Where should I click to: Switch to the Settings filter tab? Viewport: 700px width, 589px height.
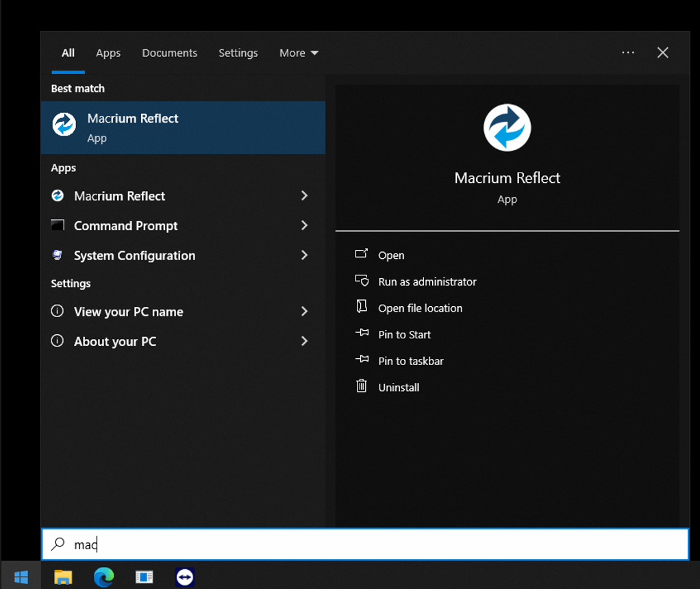coord(238,53)
